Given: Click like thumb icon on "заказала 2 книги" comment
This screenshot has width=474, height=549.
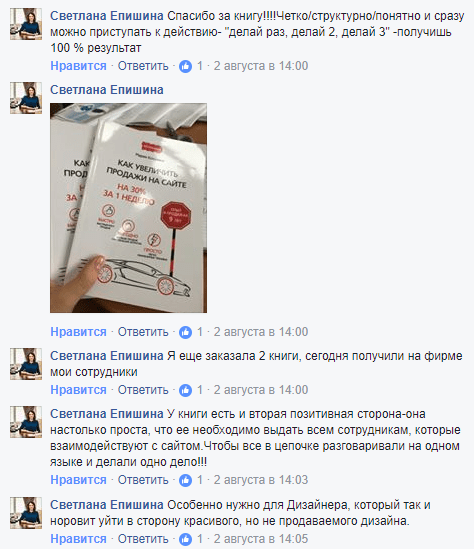Looking at the screenshot, I should [x=186, y=390].
